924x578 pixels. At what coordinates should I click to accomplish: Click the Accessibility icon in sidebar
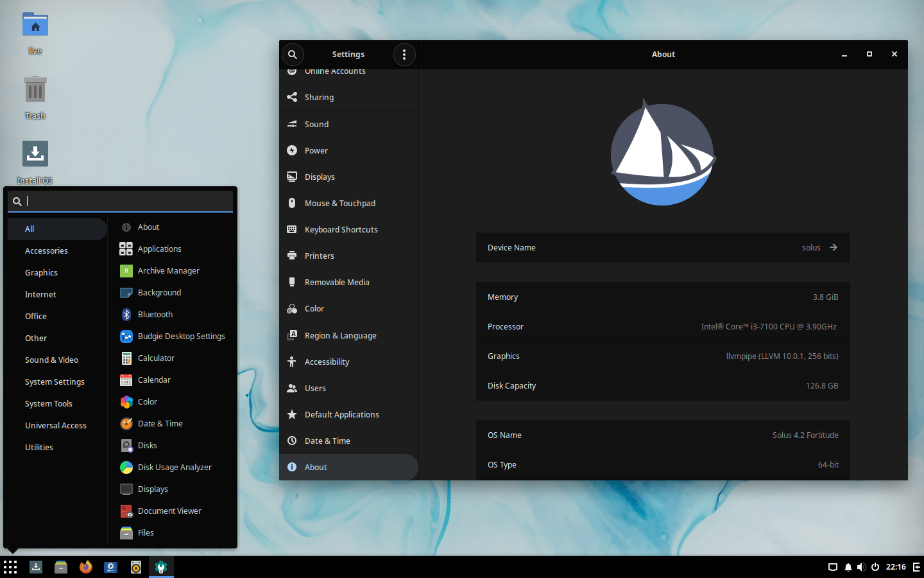point(292,362)
